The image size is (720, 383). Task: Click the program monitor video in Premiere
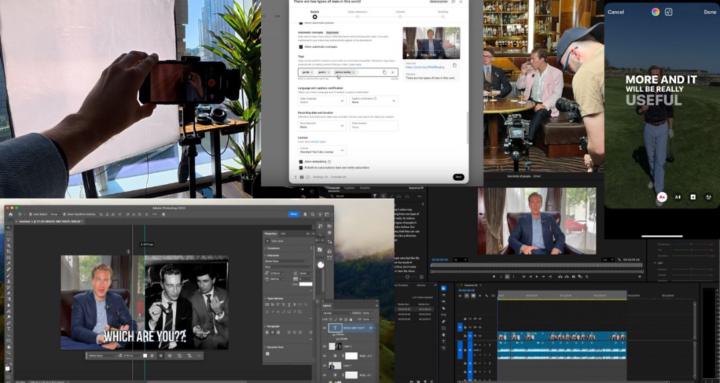click(x=537, y=221)
